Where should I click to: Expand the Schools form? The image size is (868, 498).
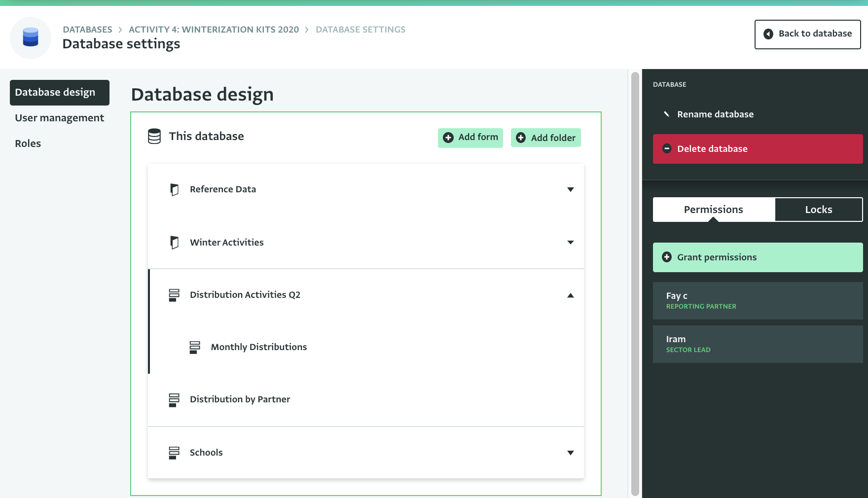(570, 452)
